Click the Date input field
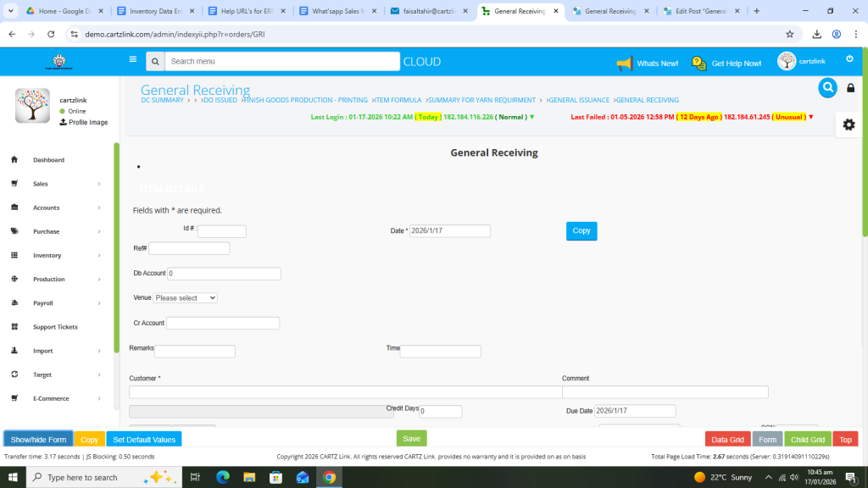 pyautogui.click(x=450, y=230)
